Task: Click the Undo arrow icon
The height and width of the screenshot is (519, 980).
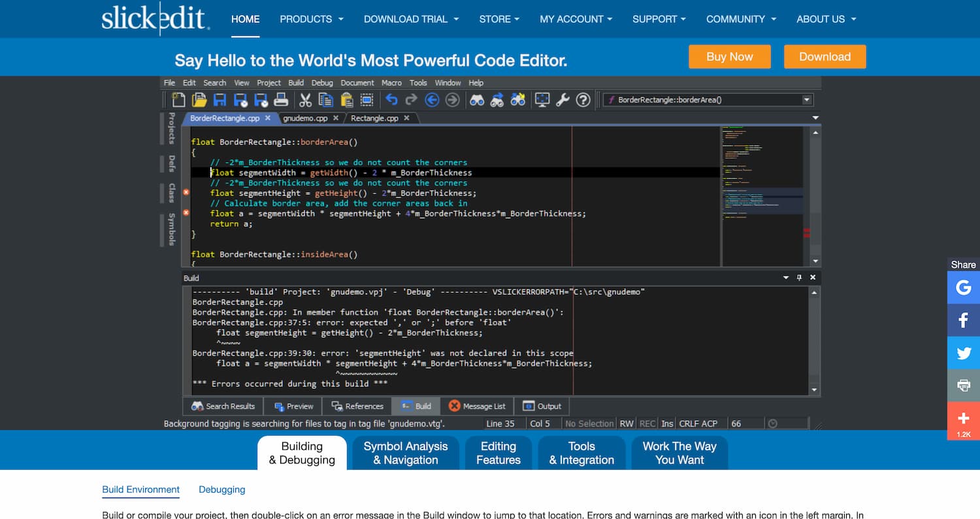Action: [x=392, y=99]
